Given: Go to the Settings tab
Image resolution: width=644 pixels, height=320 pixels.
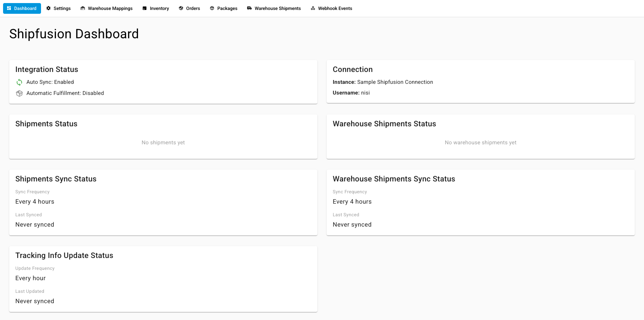Looking at the screenshot, I should pos(59,8).
